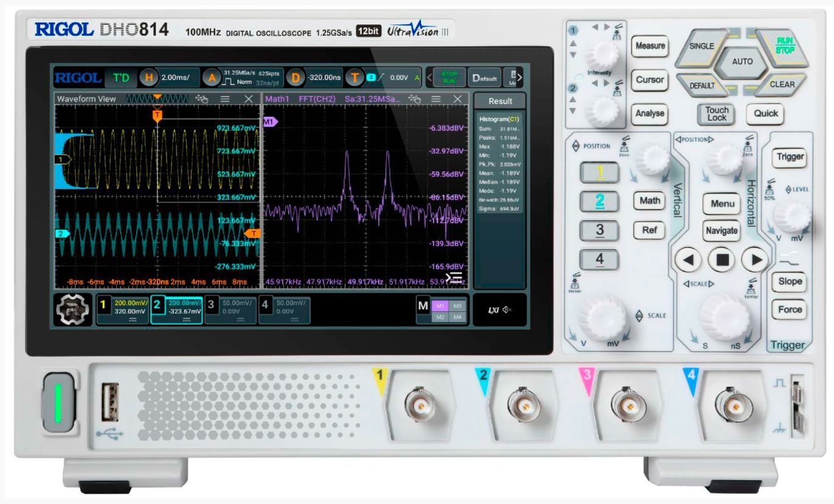The image size is (834, 504).
Task: Tap the orange A acquisition icon
Action: [x=212, y=78]
